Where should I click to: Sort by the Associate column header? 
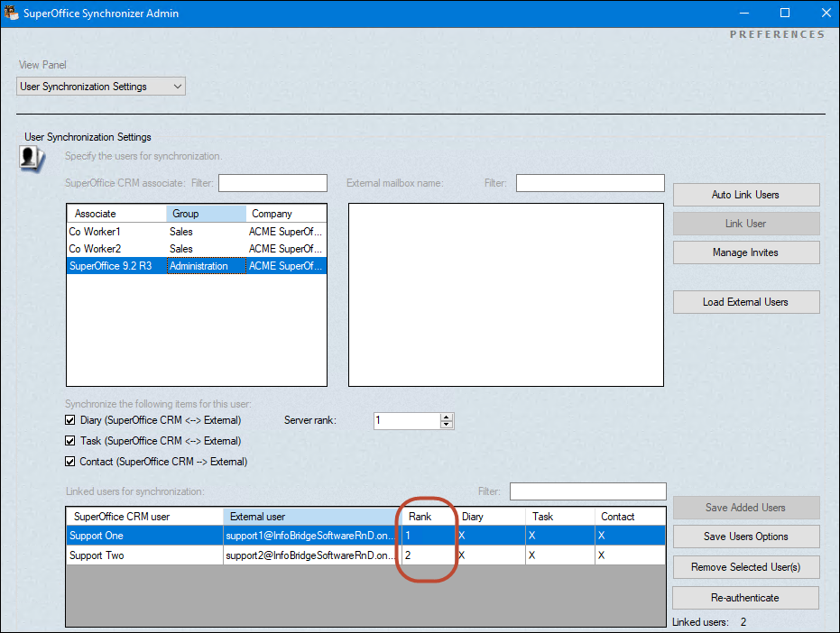(115, 214)
